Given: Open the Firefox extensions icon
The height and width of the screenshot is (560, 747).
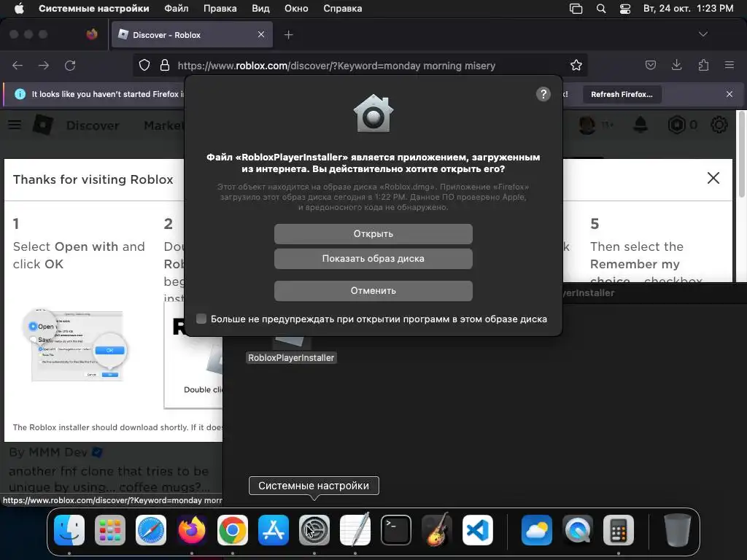Looking at the screenshot, I should click(703, 65).
